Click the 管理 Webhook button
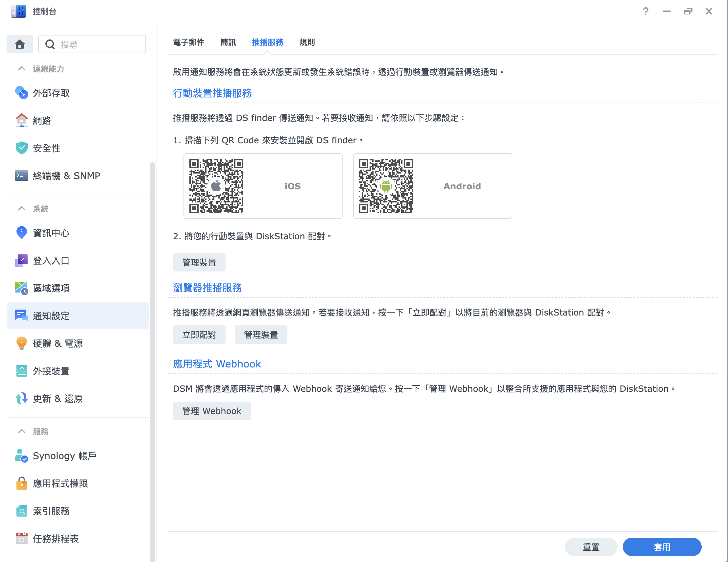Screen dimensions: 728x562 click(212, 411)
